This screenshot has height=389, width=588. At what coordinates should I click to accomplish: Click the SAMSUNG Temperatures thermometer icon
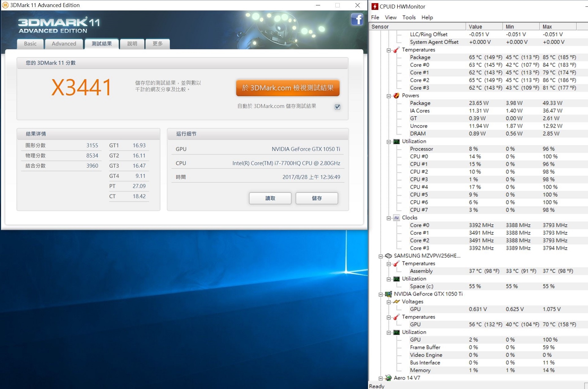click(396, 263)
